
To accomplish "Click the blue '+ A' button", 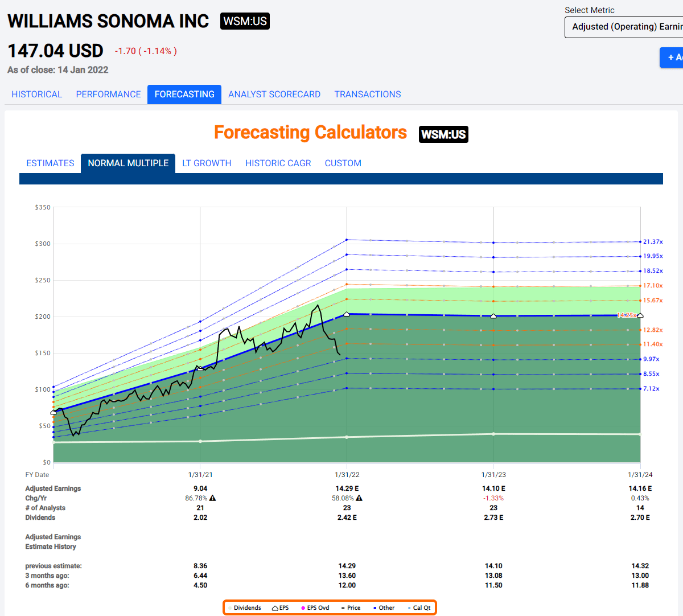I will 672,58.
